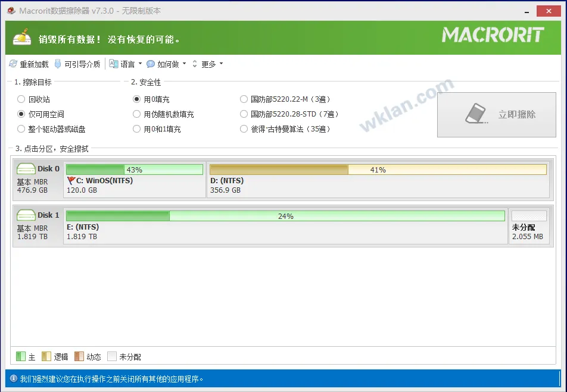Viewport: 567px width, 392px height.
Task: Choose fill with 0 and 1 (用0和1填充)
Action: pyautogui.click(x=136, y=129)
